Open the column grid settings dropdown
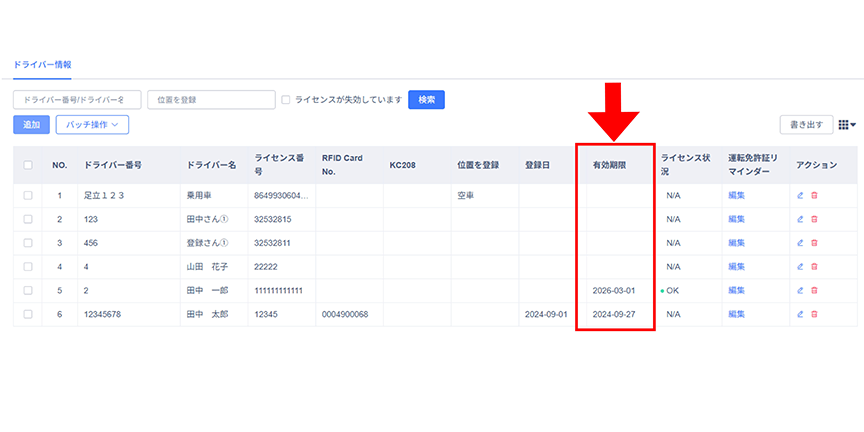The width and height of the screenshot is (864, 432). click(847, 125)
